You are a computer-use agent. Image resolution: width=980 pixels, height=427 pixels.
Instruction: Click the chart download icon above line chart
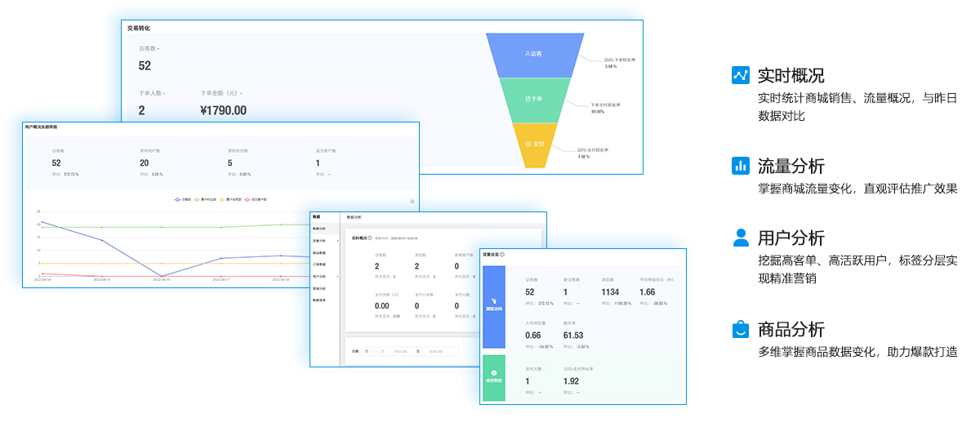coord(412,201)
